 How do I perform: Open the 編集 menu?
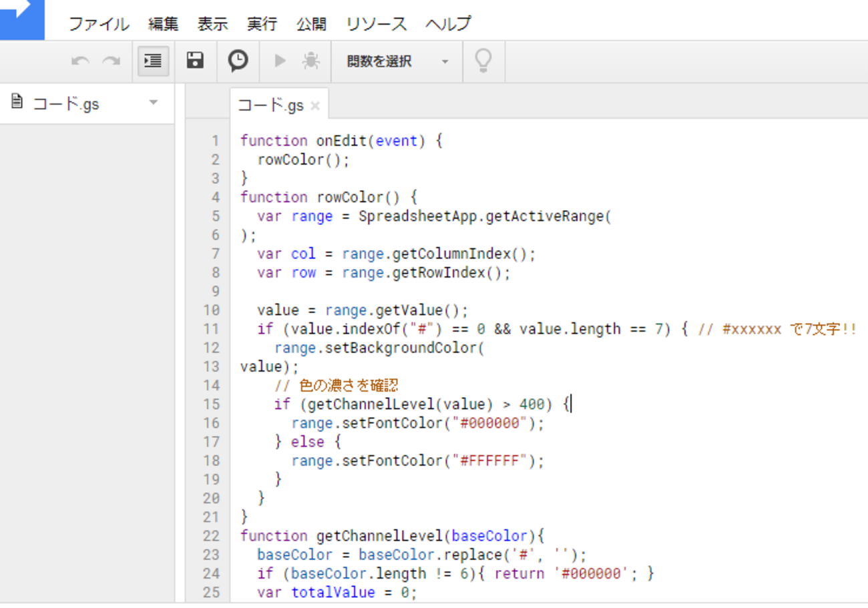tap(164, 25)
